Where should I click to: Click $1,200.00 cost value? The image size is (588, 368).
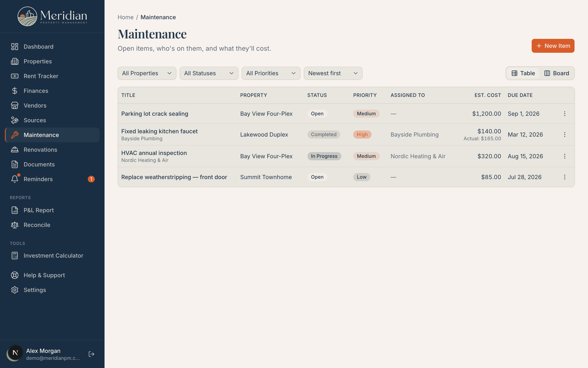click(487, 114)
